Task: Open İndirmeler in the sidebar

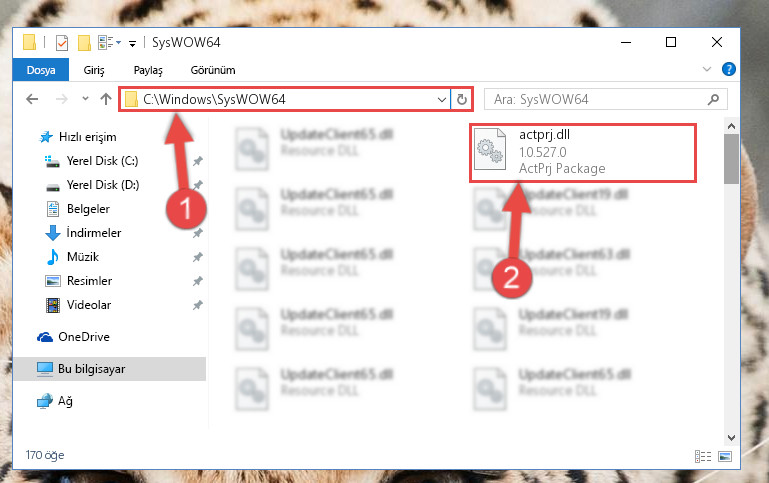Action: click(94, 232)
